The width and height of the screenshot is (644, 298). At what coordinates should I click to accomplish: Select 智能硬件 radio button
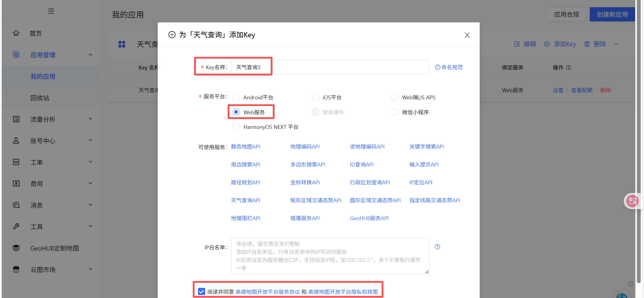point(315,112)
